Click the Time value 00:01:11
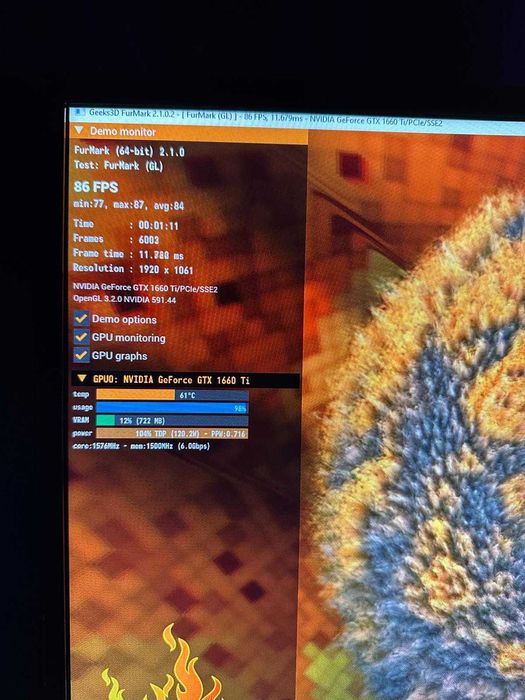Image resolution: width=525 pixels, height=700 pixels. pos(158,225)
